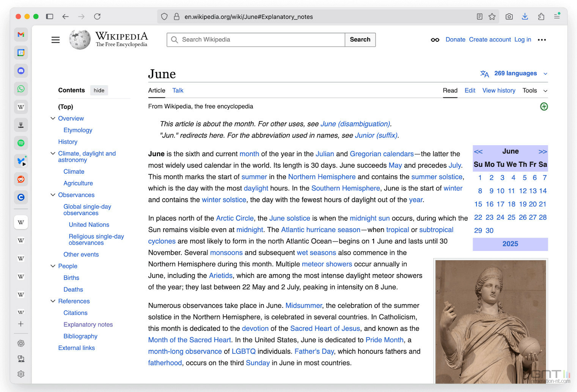Open Reddit in the browser sidebar
Viewport: 577px width, 392px height.
[x=21, y=179]
